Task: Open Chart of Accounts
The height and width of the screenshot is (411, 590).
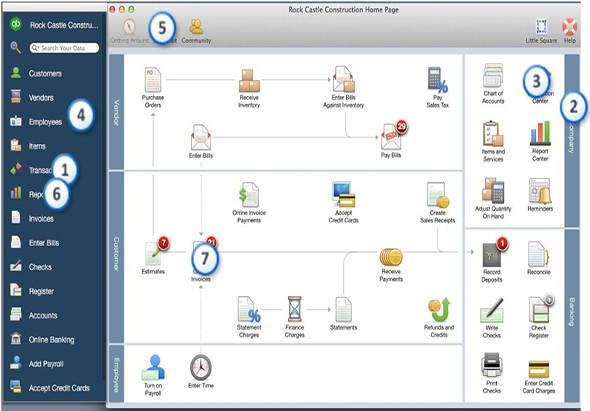Action: click(493, 76)
